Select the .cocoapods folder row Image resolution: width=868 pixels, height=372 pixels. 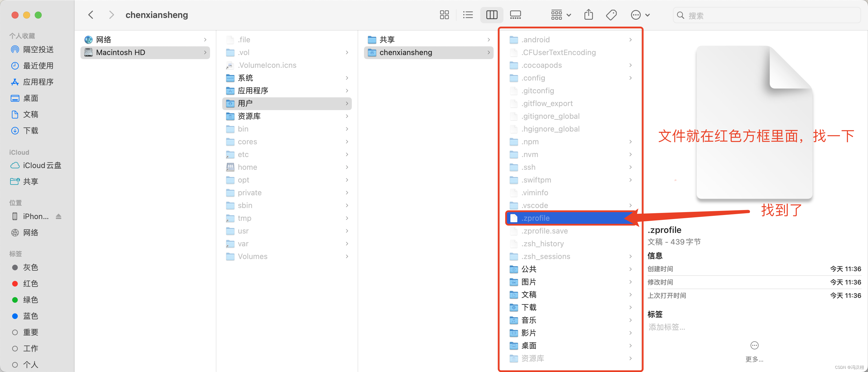coord(571,65)
